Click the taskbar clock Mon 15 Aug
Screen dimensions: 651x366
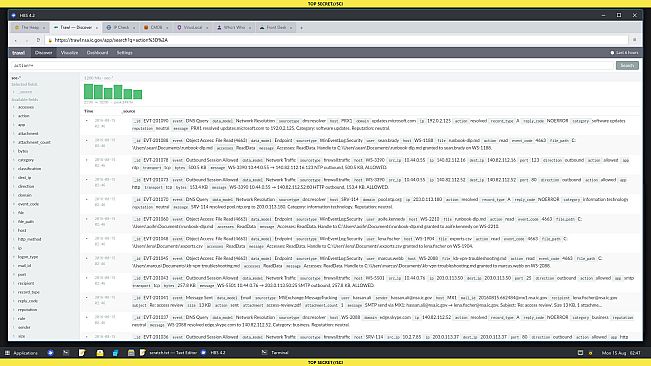(x=621, y=353)
